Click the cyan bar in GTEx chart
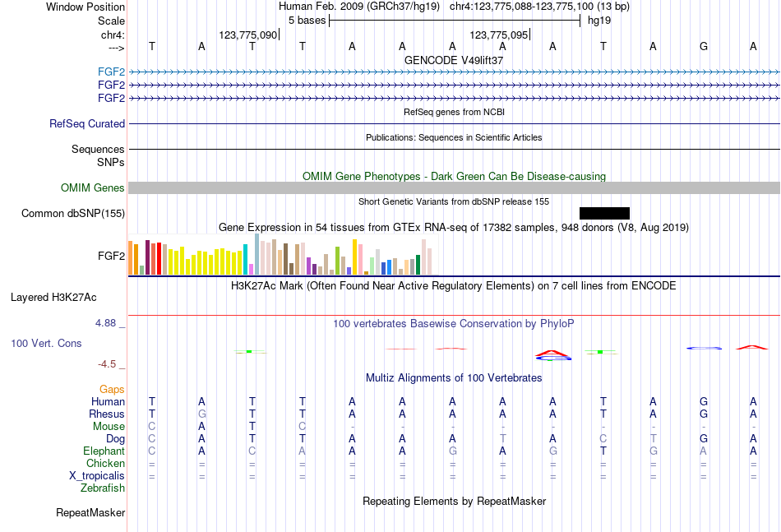Viewport: 781px width, 532px height. [245, 260]
